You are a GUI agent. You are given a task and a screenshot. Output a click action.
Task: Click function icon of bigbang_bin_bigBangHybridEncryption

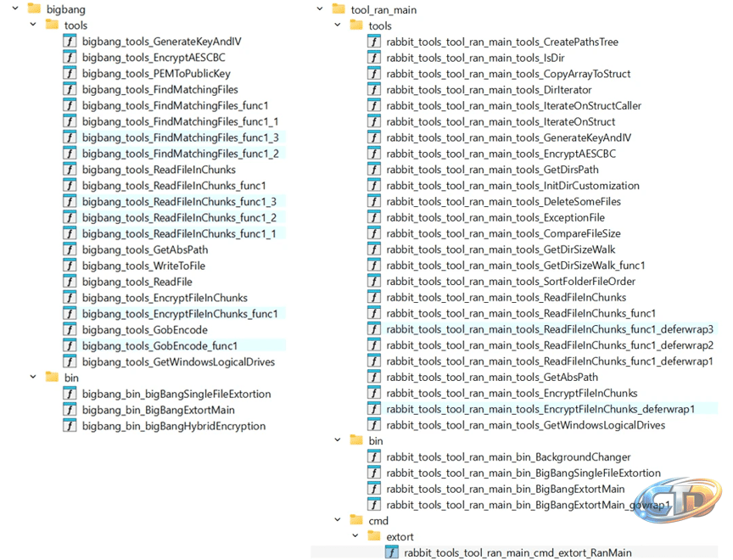coord(70,425)
